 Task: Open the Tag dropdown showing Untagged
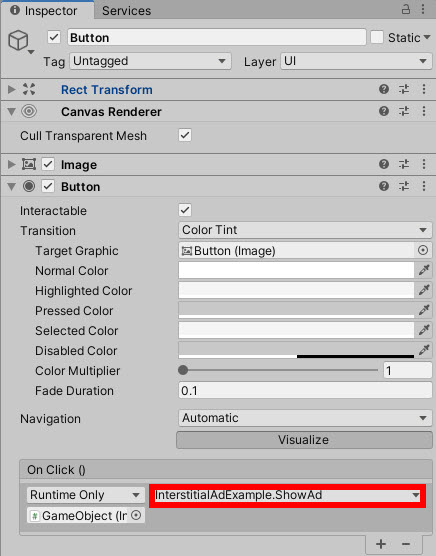150,61
